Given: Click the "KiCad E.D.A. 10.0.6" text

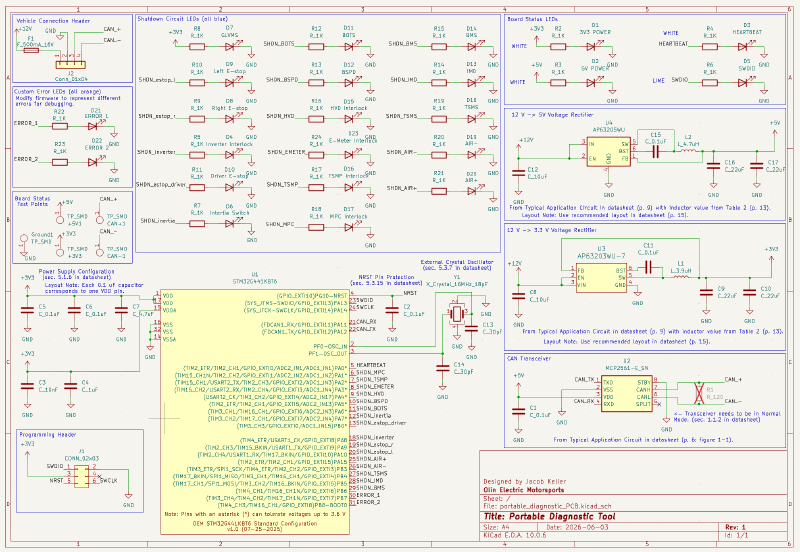Looking at the screenshot, I should (x=515, y=535).
